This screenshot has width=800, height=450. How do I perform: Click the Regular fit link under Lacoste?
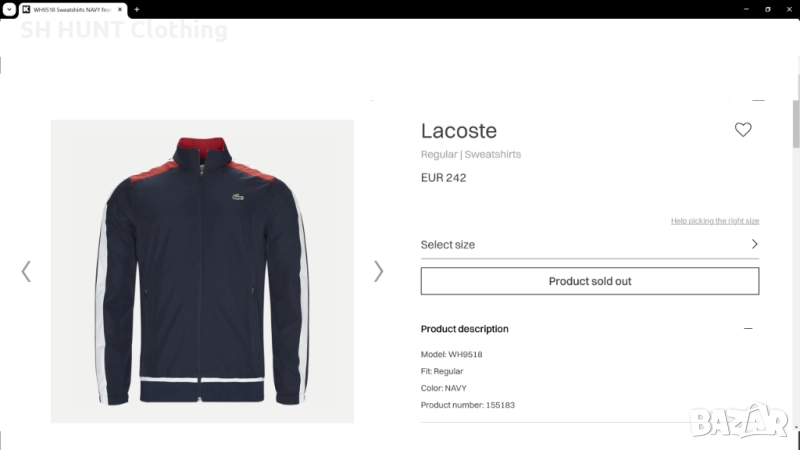pos(439,155)
